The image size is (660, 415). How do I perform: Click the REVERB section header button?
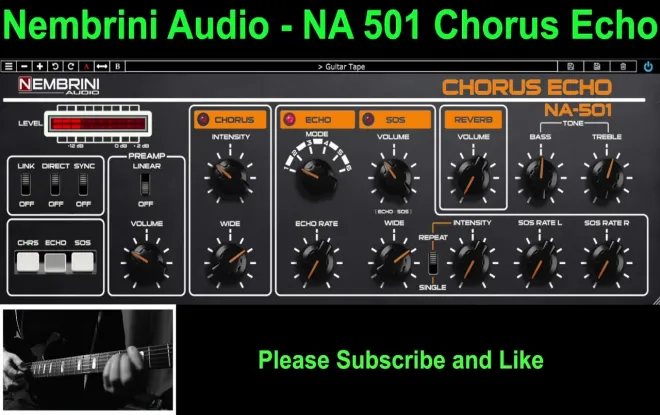coord(473,120)
